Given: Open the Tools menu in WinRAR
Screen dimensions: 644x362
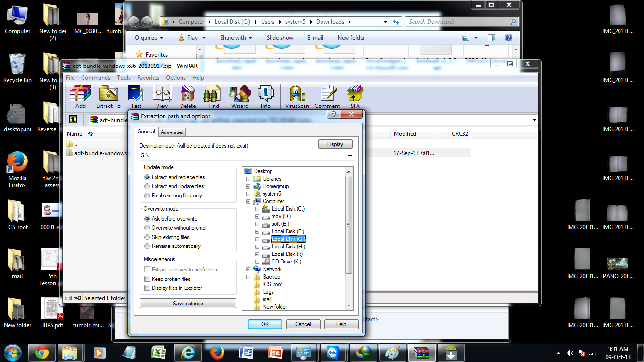Looking at the screenshot, I should click(124, 78).
